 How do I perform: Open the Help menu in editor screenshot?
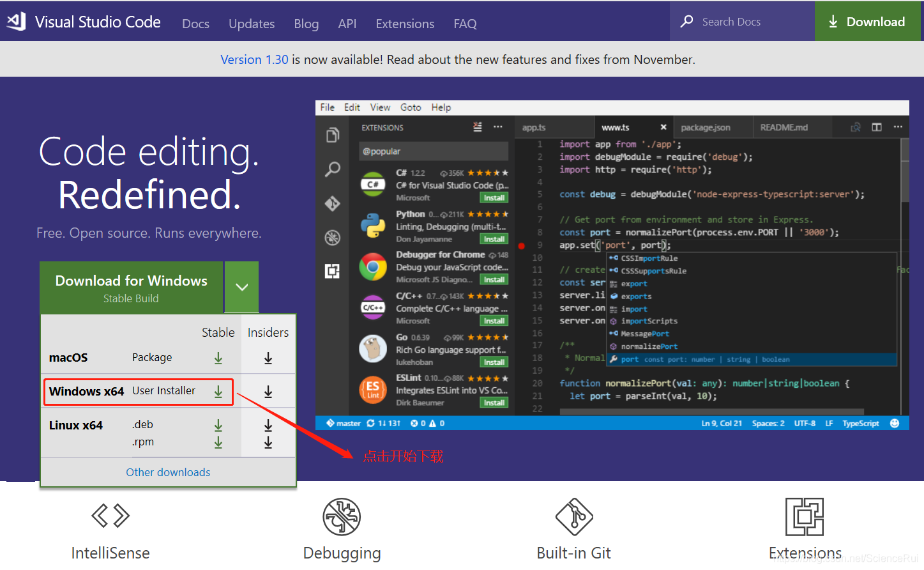click(441, 107)
